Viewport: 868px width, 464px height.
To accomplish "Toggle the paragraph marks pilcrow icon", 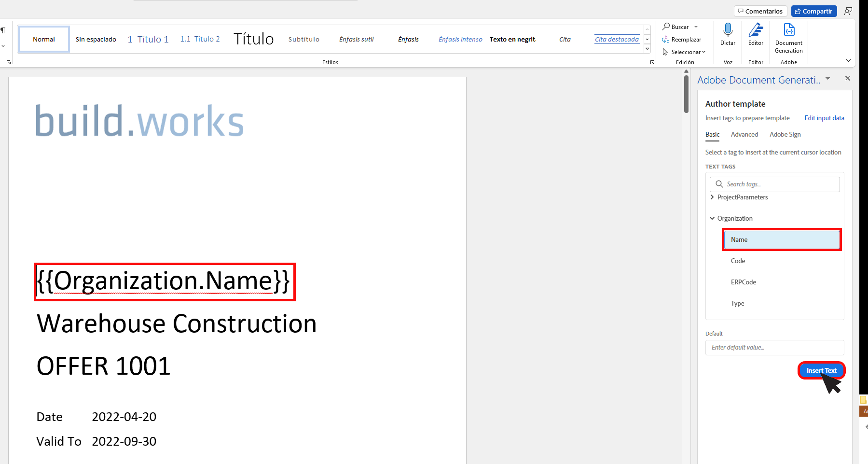I will click(3, 30).
